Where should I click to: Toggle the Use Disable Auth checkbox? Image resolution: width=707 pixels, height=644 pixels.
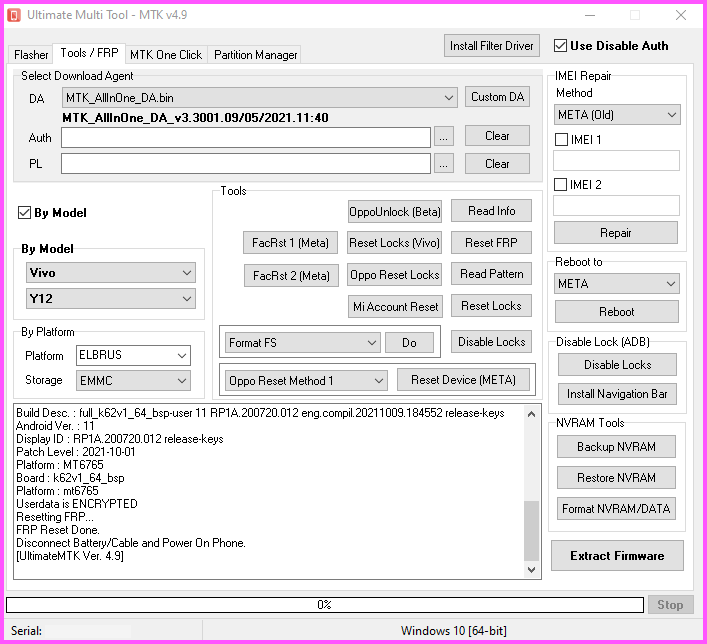click(x=560, y=46)
